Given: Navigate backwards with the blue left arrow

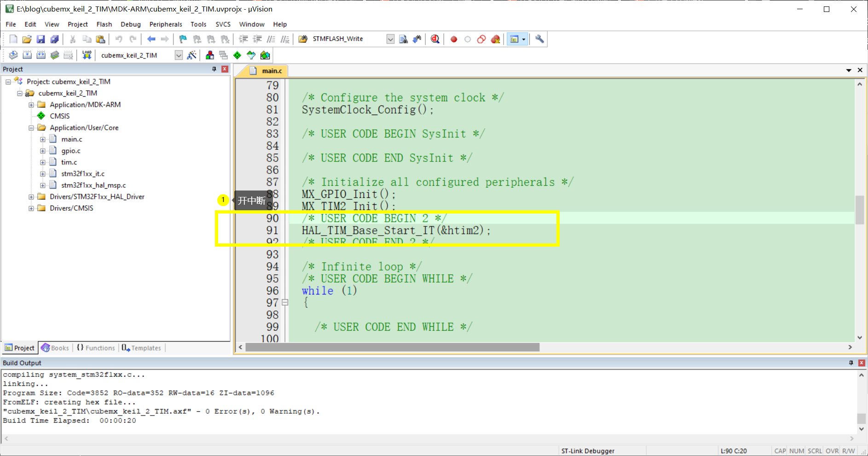Looking at the screenshot, I should [x=151, y=39].
